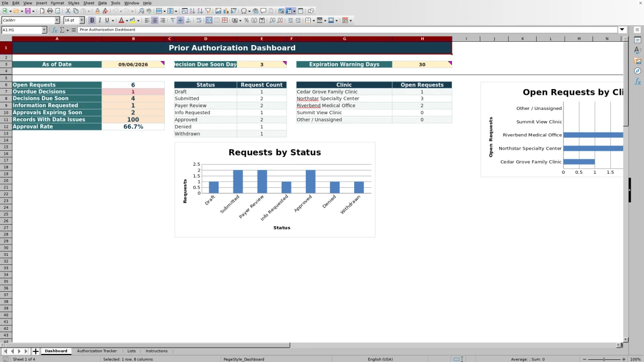Select the Requests by Status chart
Viewport: 644px width, 362px height.
[275, 189]
